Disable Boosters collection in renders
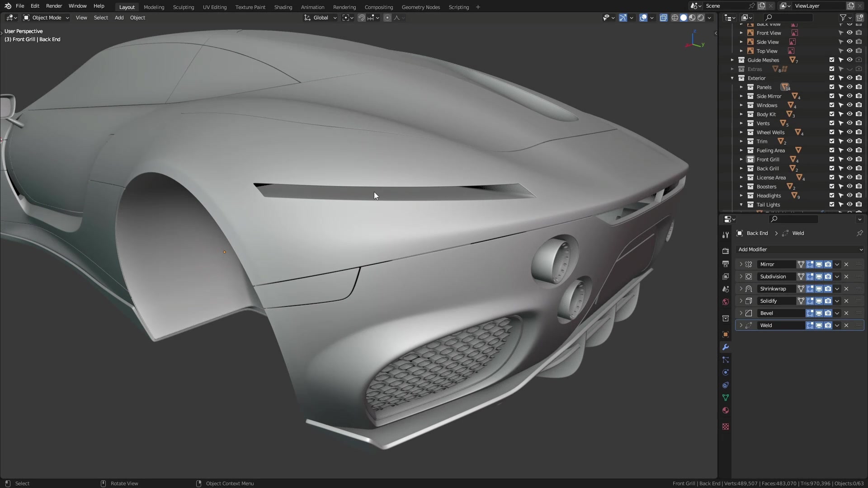The width and height of the screenshot is (868, 488). click(859, 186)
